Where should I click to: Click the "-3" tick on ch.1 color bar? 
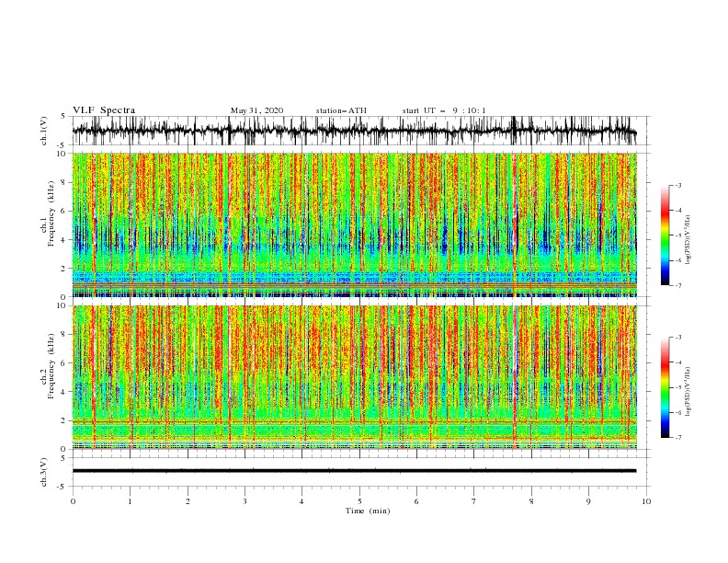coord(678,185)
